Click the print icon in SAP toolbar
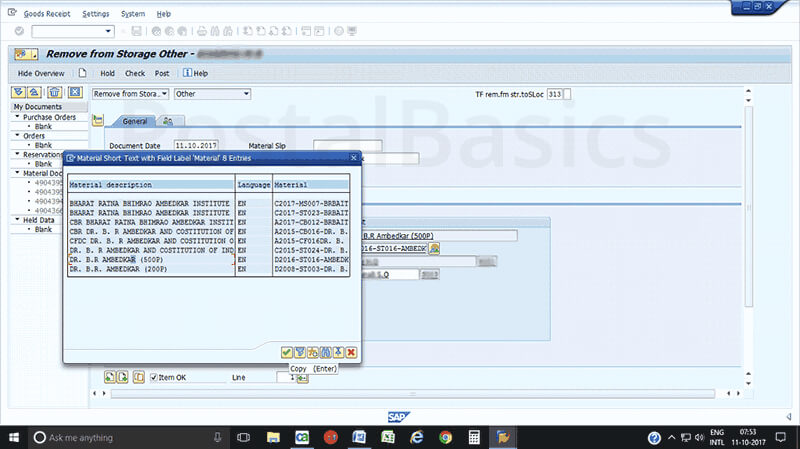 (x=203, y=31)
